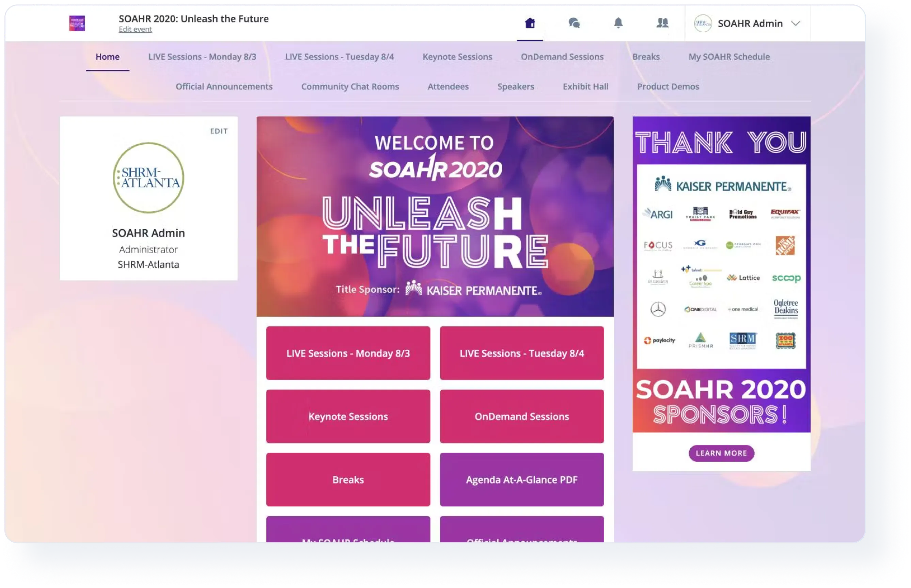Click the pink Keynote Sessions button

point(348,416)
